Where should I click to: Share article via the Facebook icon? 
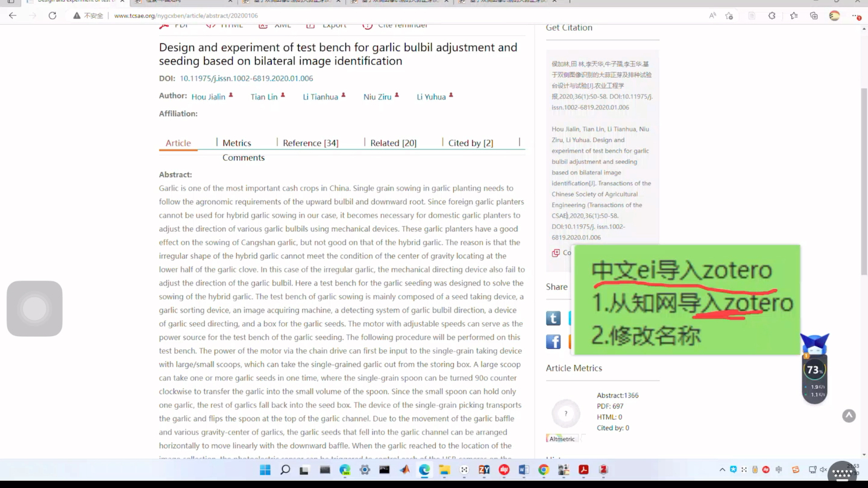tap(553, 342)
